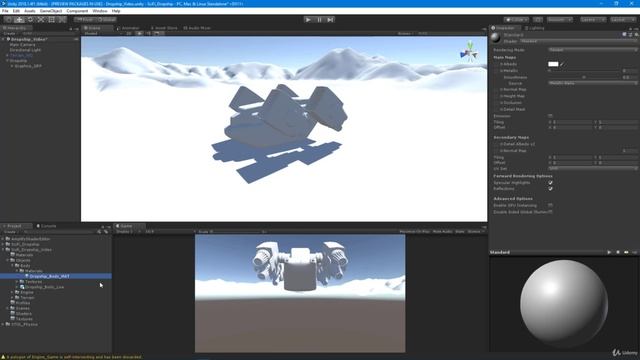
Task: Select the Rotate tool in the toolbar
Action: pyautogui.click(x=30, y=20)
